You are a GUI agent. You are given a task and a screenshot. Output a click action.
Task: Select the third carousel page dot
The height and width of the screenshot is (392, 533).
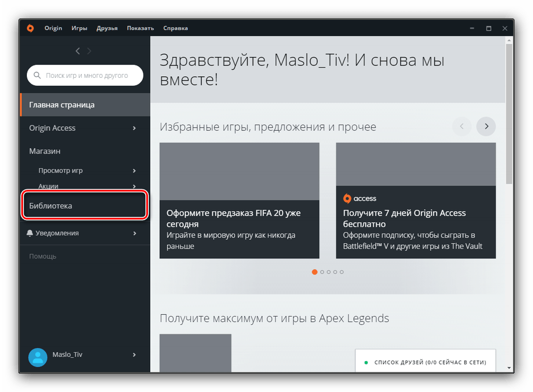pos(328,272)
